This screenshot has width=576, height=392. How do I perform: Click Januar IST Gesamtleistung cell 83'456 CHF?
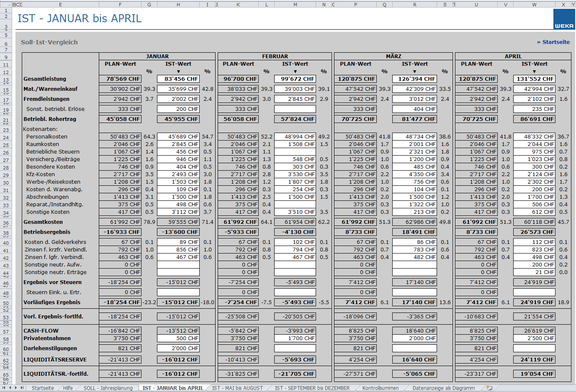tap(178, 79)
